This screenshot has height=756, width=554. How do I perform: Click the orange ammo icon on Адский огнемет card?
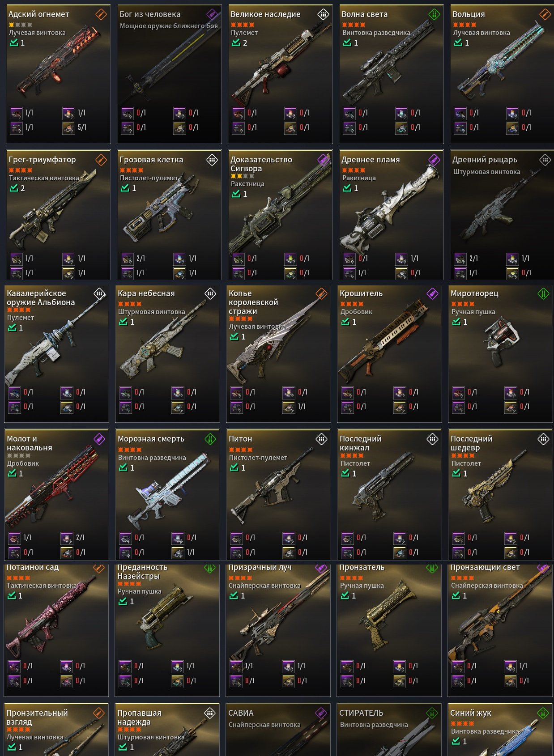tap(101, 14)
